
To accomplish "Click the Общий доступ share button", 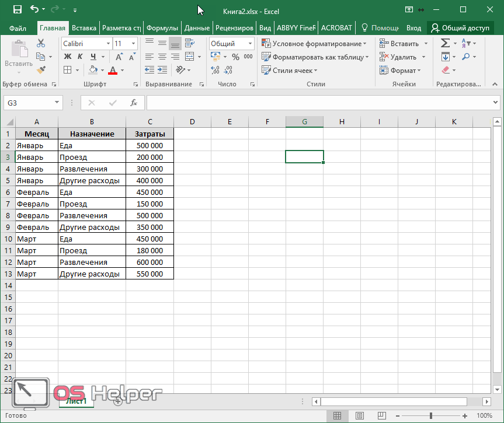I will (460, 28).
